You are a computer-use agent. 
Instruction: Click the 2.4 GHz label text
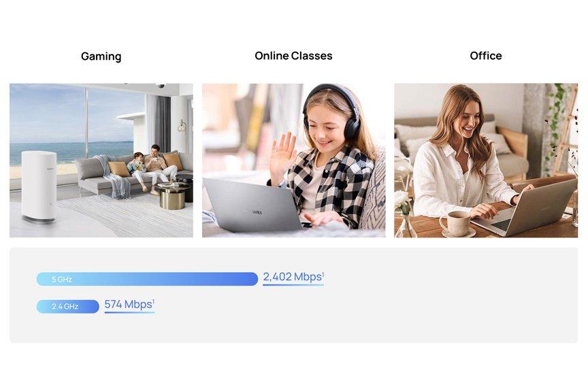[x=65, y=307]
